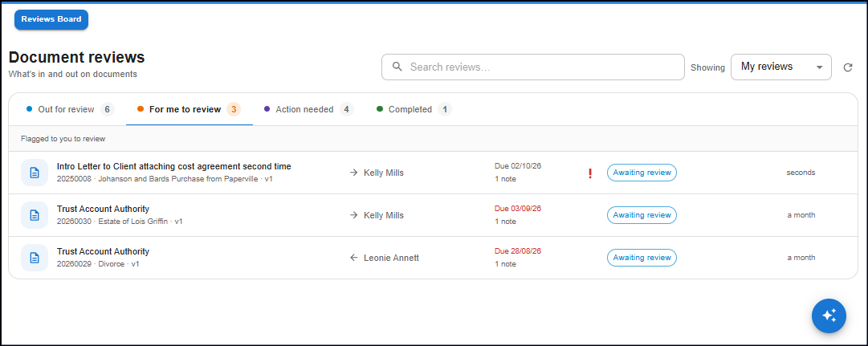Switch to Out for review tab

point(71,110)
